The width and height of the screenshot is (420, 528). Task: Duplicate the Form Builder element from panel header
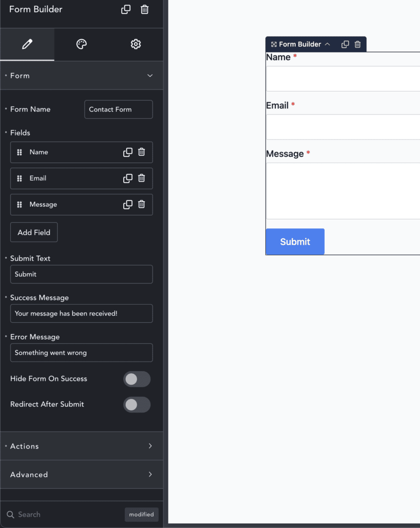[126, 9]
